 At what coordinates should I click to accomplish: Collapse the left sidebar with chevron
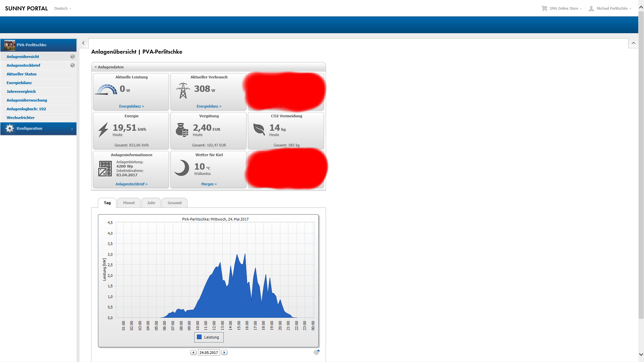[x=83, y=43]
